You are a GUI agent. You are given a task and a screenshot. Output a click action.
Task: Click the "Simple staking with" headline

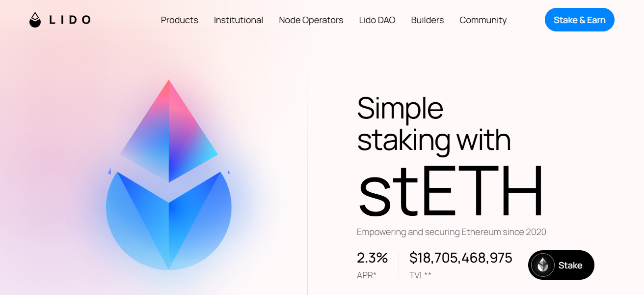tap(433, 124)
